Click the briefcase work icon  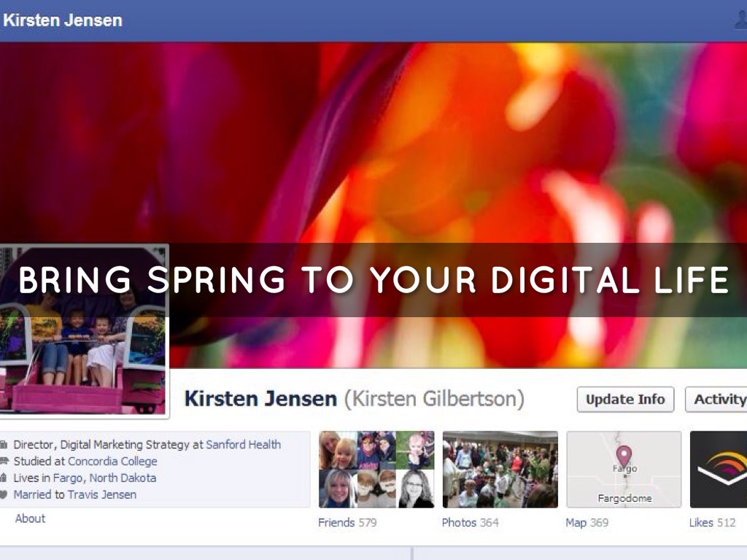point(4,445)
